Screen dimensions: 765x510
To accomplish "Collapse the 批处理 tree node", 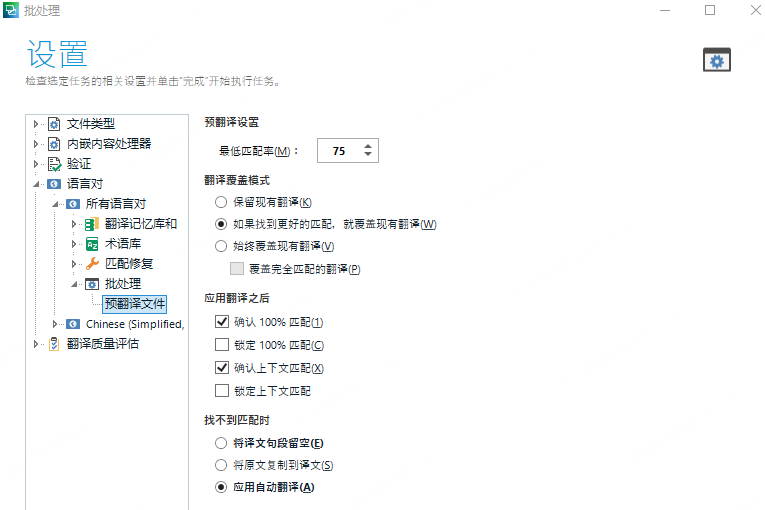I will pos(74,285).
